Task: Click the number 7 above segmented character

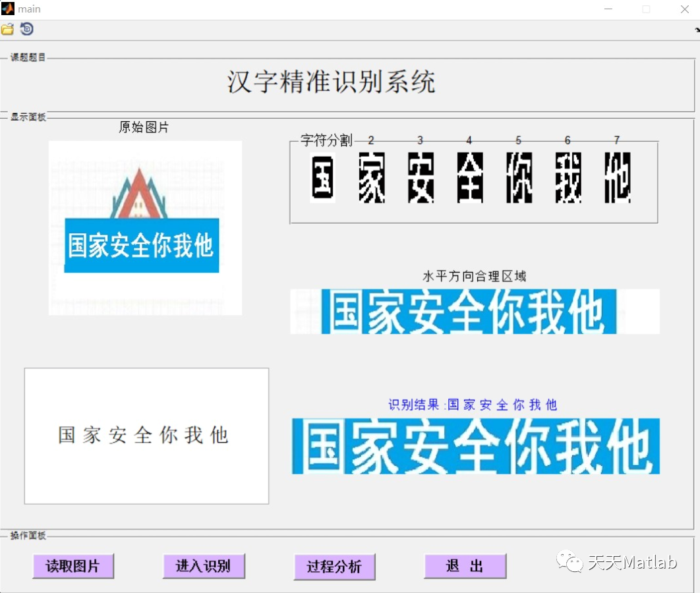Action: (616, 140)
